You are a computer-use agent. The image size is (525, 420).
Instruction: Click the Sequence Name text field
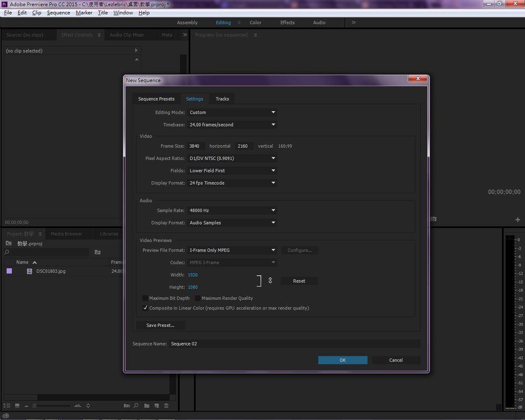(x=295, y=344)
